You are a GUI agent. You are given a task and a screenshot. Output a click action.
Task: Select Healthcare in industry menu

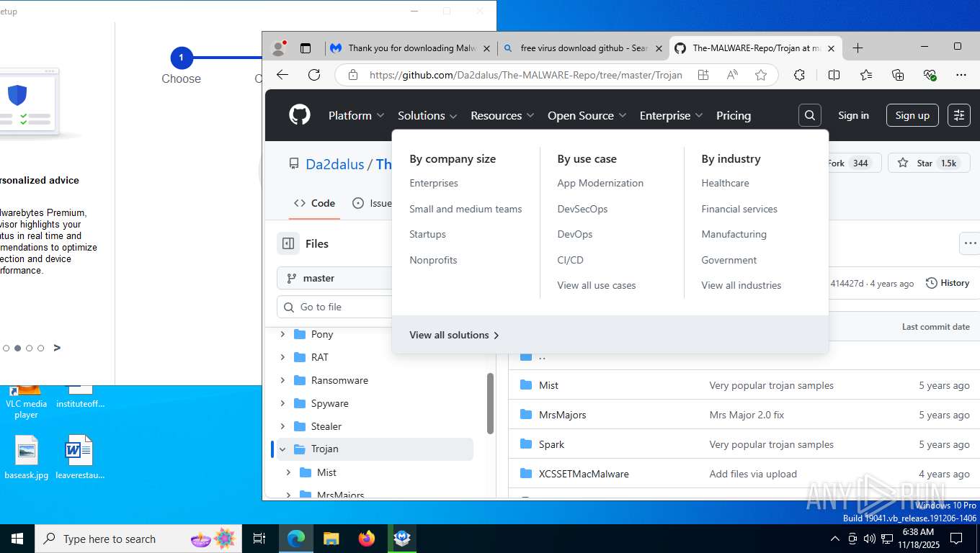click(x=725, y=183)
